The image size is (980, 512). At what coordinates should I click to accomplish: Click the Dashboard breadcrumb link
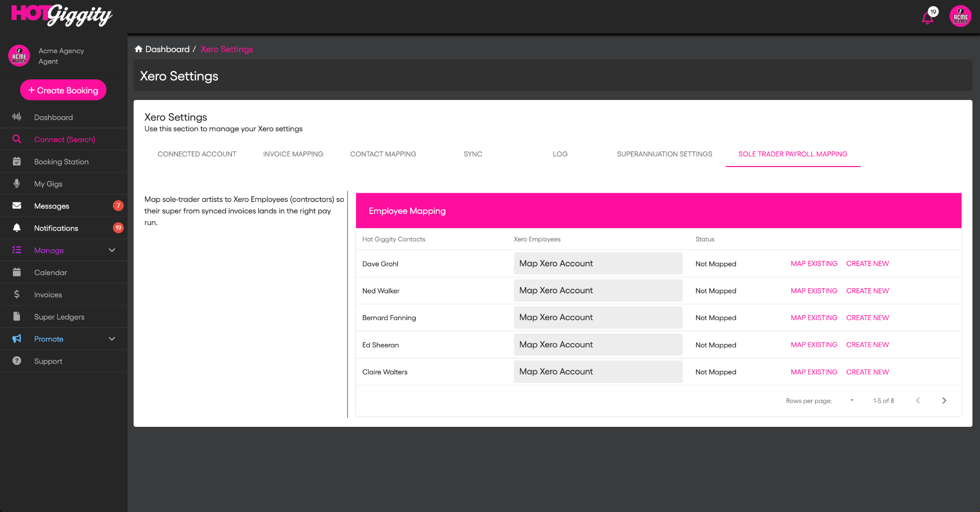click(167, 49)
